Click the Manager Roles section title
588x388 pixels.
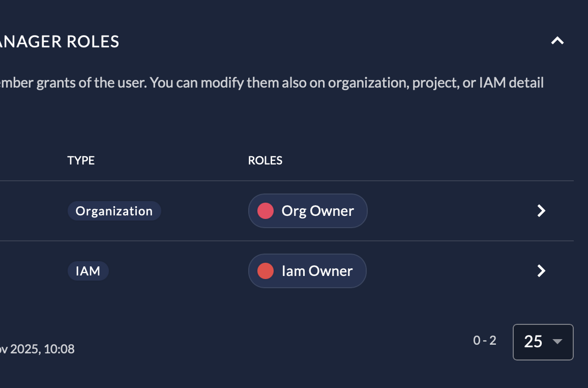pos(60,41)
